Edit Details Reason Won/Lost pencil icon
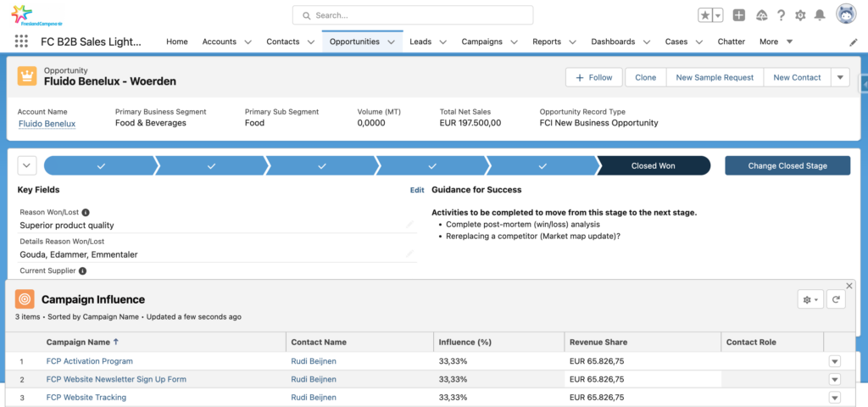Image resolution: width=868 pixels, height=407 pixels. pyautogui.click(x=409, y=253)
